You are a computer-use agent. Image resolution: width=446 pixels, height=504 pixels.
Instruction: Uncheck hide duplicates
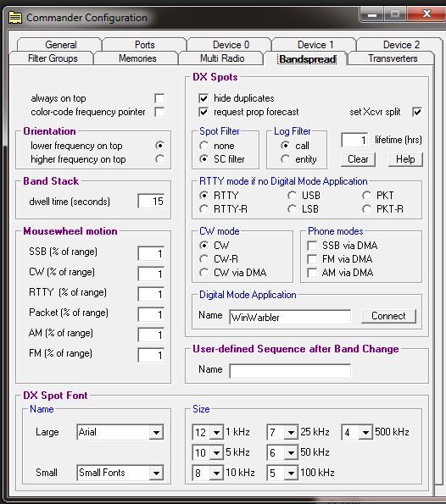pos(203,98)
